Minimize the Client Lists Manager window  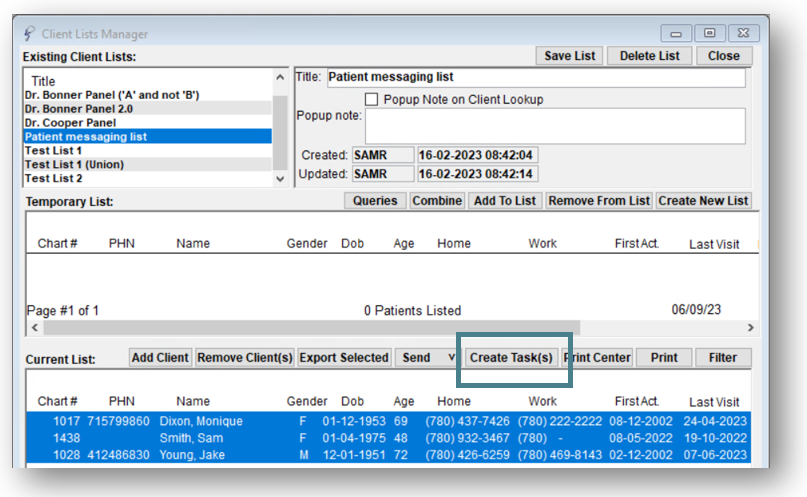676,33
